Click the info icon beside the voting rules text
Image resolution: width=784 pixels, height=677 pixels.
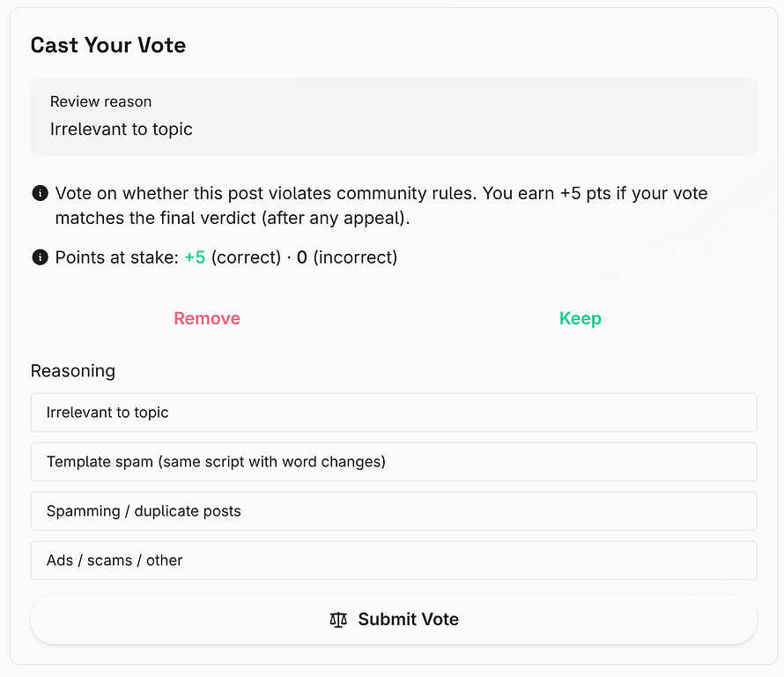40,193
